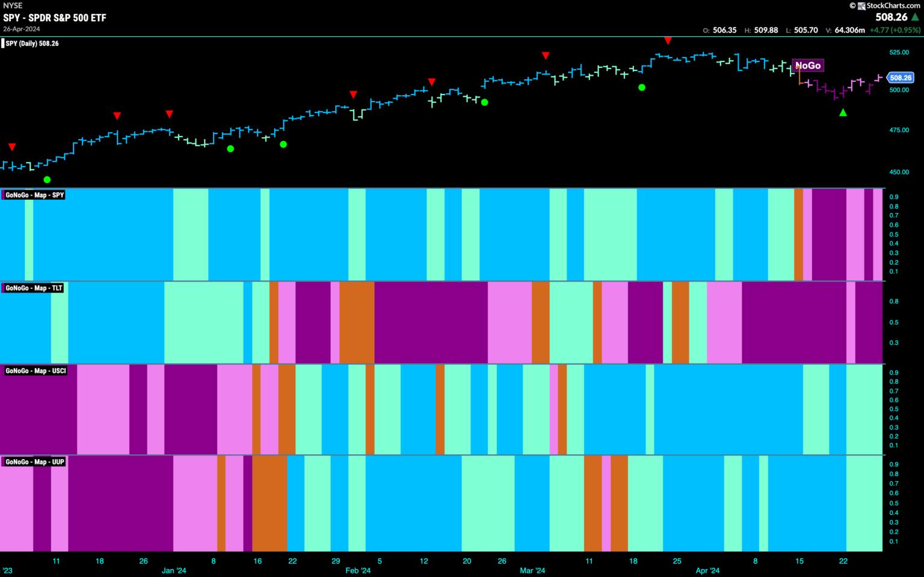This screenshot has width=924, height=577.
Task: Click the Feb '24 time axis label
Action: 358,570
